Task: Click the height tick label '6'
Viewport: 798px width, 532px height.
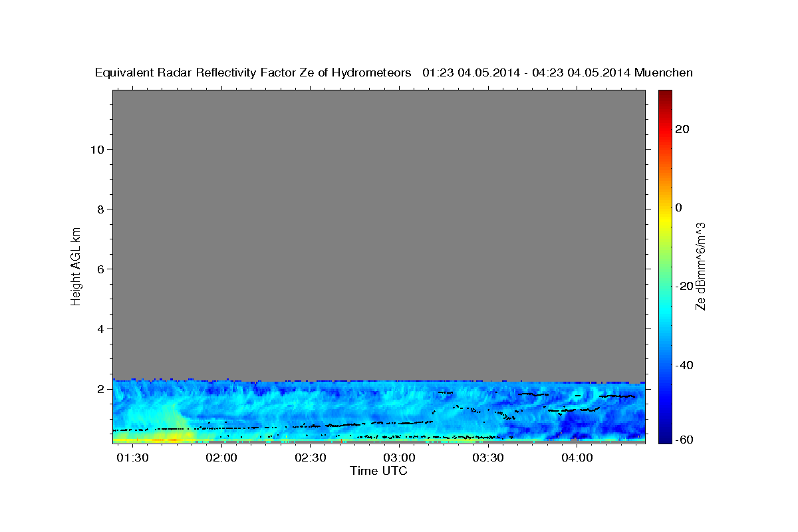Action: (x=101, y=269)
